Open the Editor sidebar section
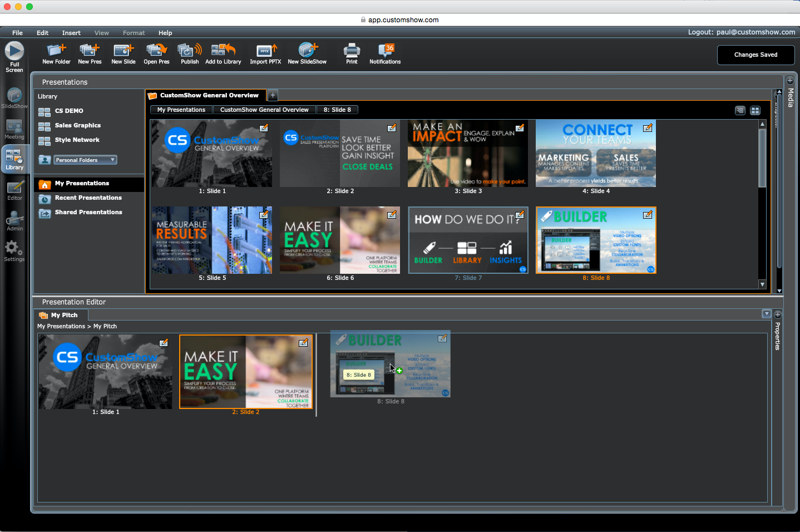The height and width of the screenshot is (532, 800). pos(14,191)
